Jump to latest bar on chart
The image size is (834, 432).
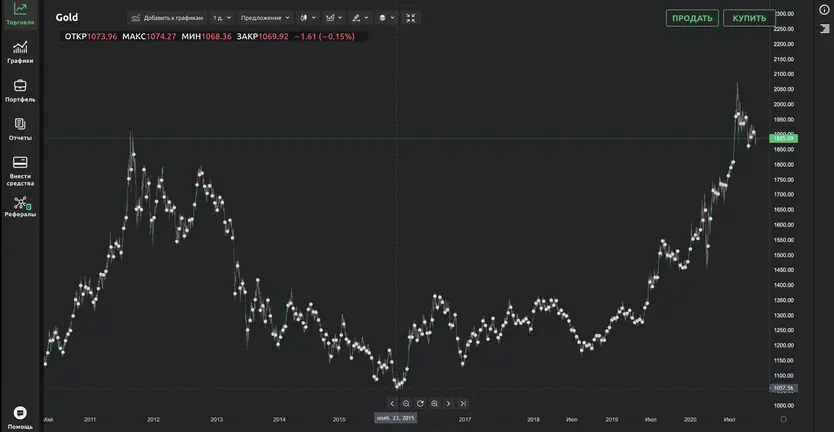click(463, 403)
